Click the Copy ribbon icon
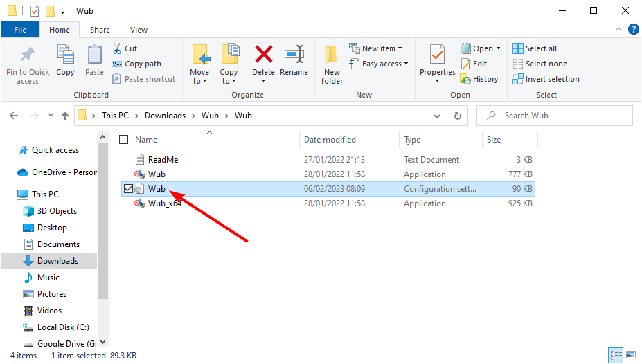Screen dimensions: 642x364 (65, 55)
